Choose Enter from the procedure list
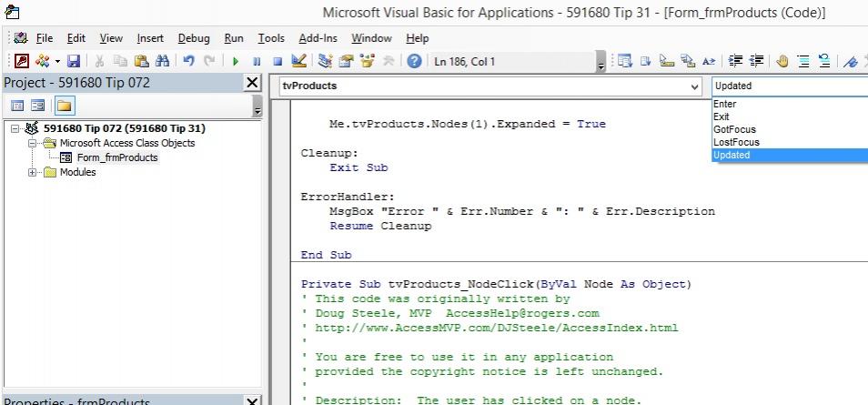 coord(790,104)
